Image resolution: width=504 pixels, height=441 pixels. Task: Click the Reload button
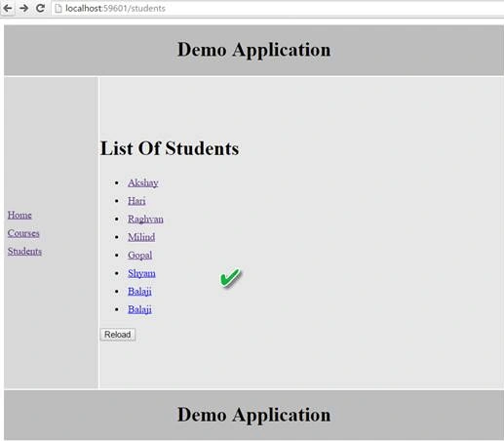click(x=118, y=335)
